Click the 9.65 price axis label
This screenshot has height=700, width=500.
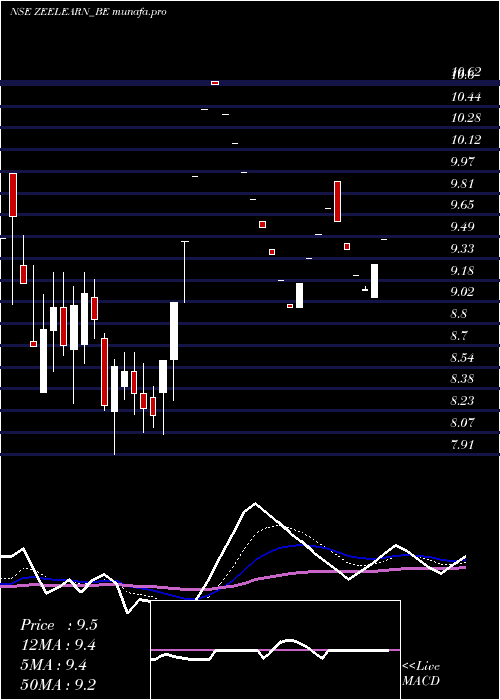tap(462, 205)
